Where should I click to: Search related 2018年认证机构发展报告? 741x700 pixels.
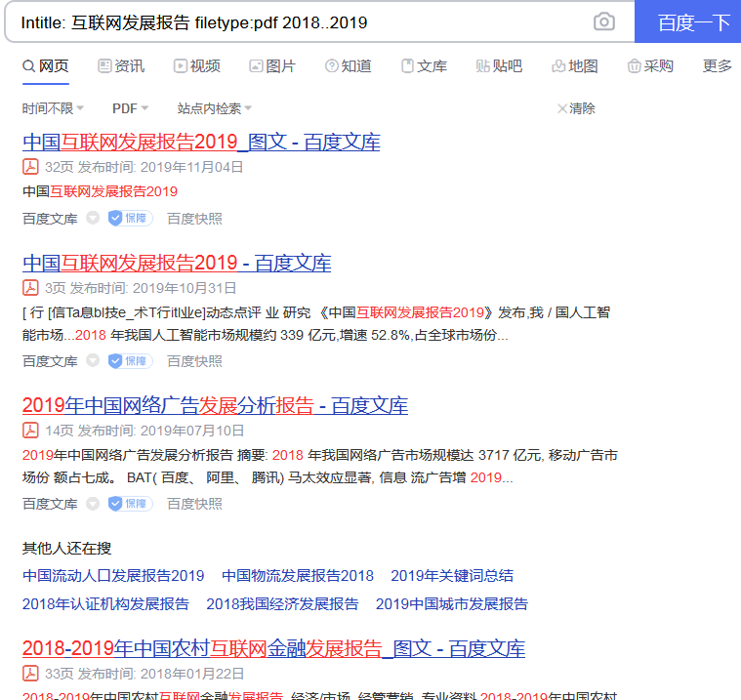[105, 604]
